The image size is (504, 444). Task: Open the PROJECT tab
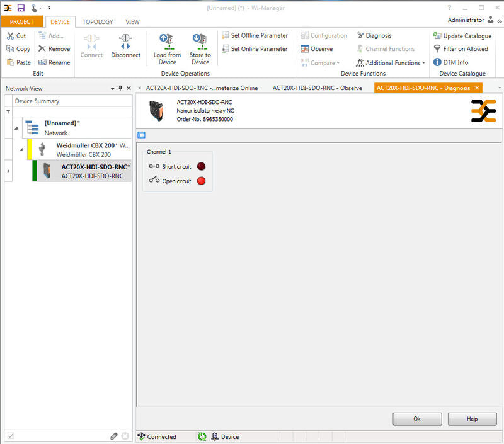tap(21, 21)
